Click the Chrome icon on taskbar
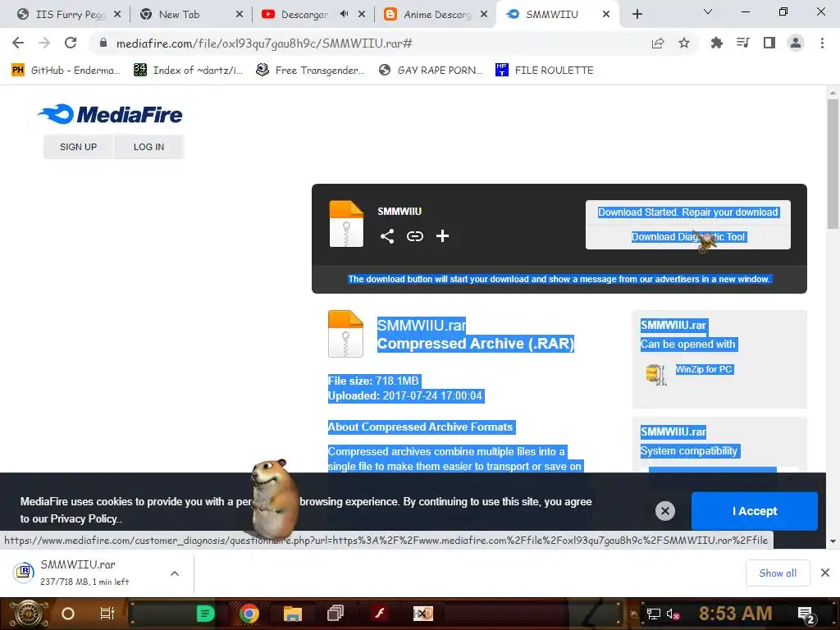Image resolution: width=840 pixels, height=630 pixels. (x=249, y=614)
